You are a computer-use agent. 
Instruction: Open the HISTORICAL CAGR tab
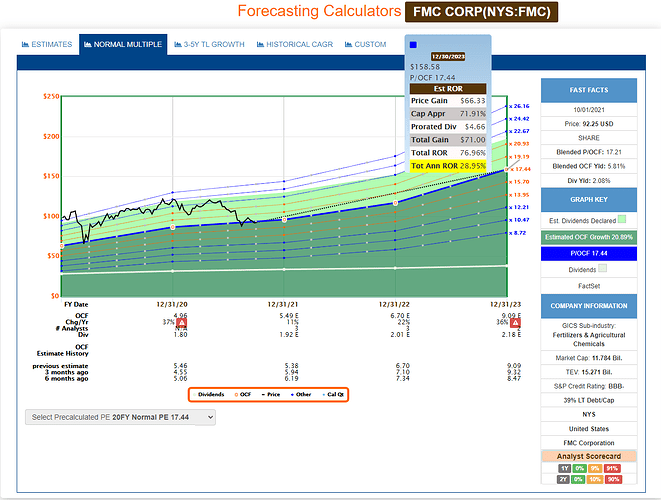pyautogui.click(x=295, y=44)
